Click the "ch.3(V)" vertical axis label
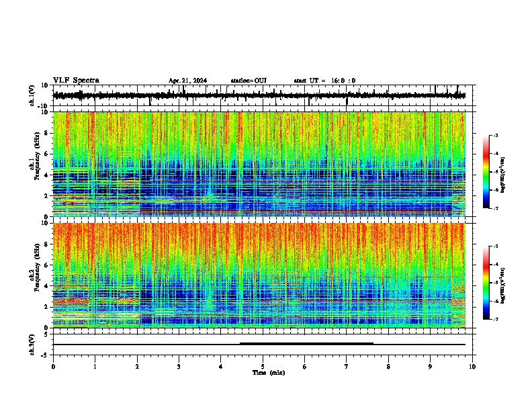Screen dimensions: 532x411 (x=32, y=345)
